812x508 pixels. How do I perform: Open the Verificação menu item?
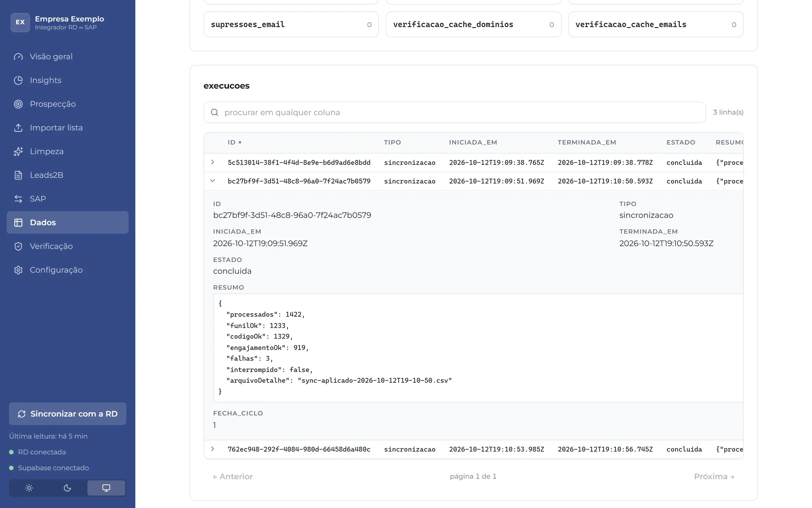point(68,246)
